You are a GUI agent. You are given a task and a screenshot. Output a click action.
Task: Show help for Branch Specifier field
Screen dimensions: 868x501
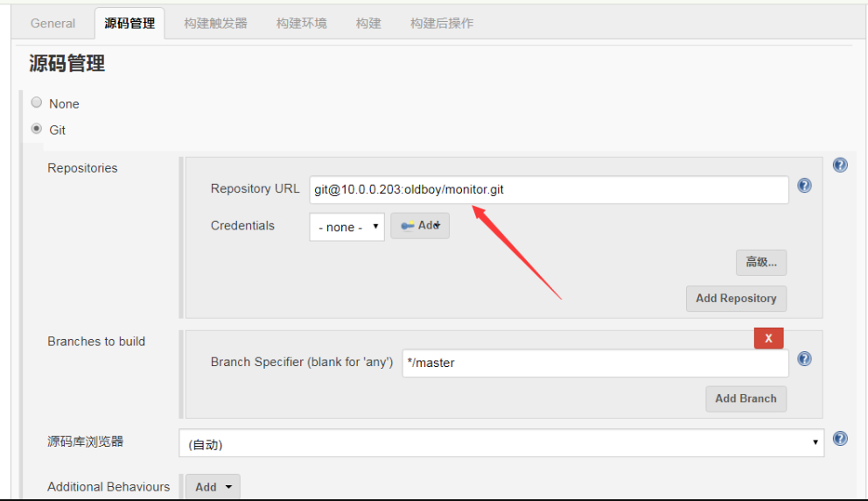804,359
